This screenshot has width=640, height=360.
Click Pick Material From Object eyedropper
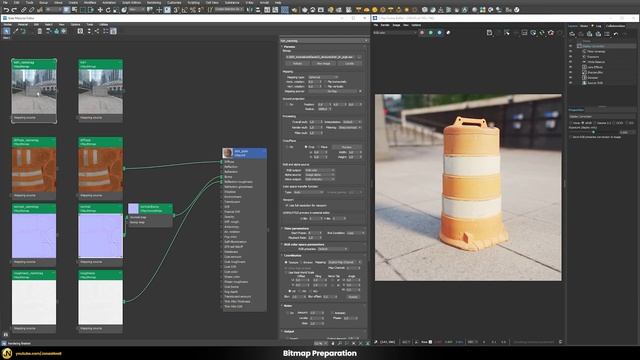click(x=16, y=31)
